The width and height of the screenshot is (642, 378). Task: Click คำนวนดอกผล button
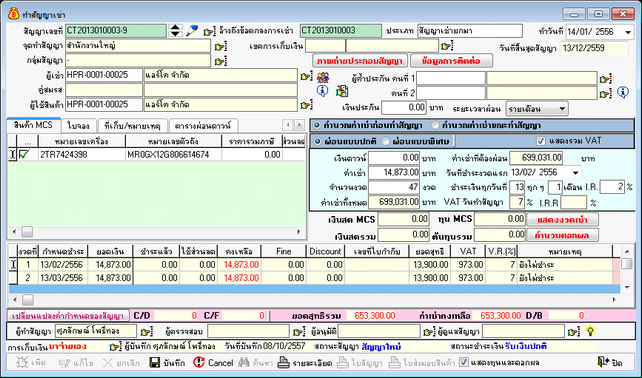coord(562,235)
